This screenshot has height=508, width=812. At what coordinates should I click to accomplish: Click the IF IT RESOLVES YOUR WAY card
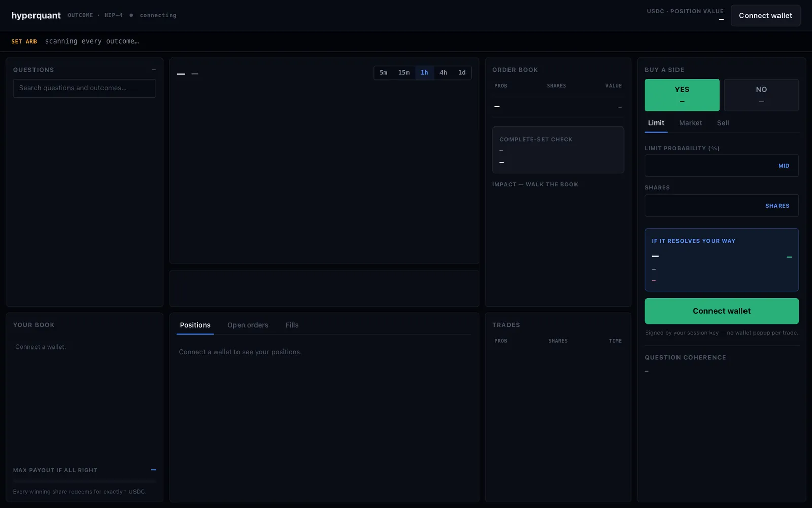click(x=721, y=260)
